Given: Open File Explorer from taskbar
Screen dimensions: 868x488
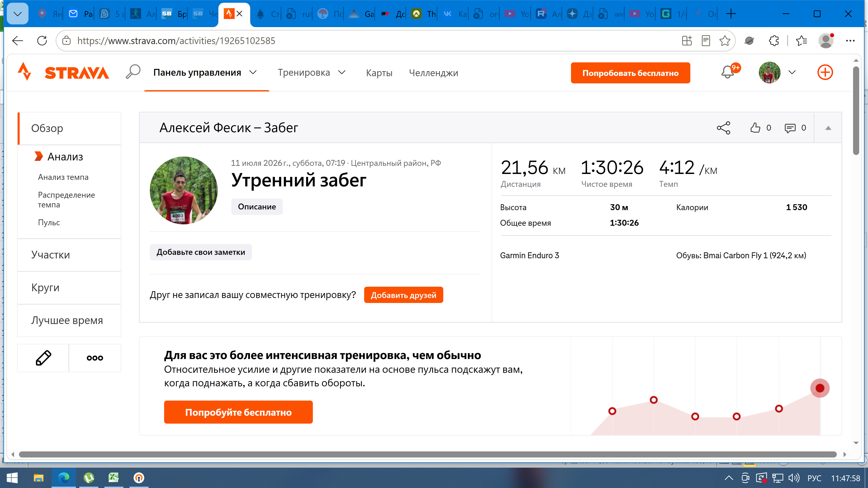Looking at the screenshot, I should (38, 478).
